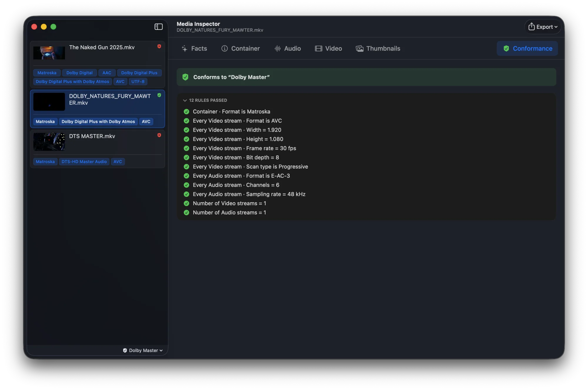Click the check icon next to Container Format is Matroska
This screenshot has height=390, width=588.
tap(186, 111)
